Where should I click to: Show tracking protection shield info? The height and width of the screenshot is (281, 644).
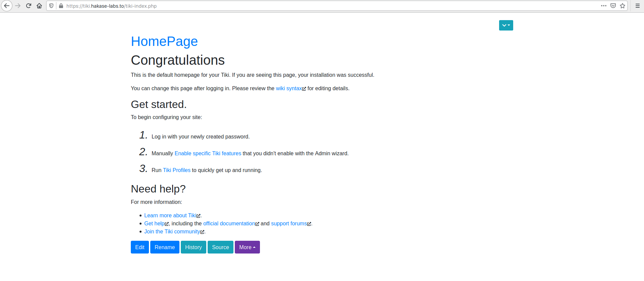click(x=51, y=6)
